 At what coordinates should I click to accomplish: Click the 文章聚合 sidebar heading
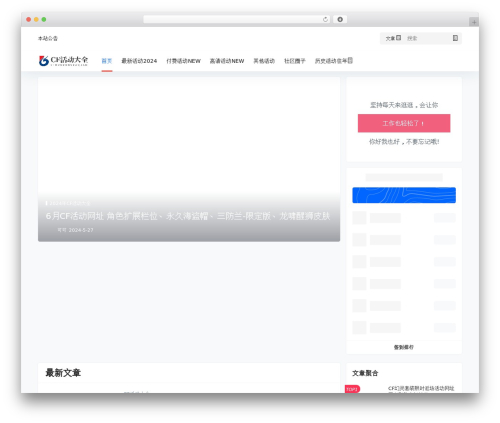(365, 373)
